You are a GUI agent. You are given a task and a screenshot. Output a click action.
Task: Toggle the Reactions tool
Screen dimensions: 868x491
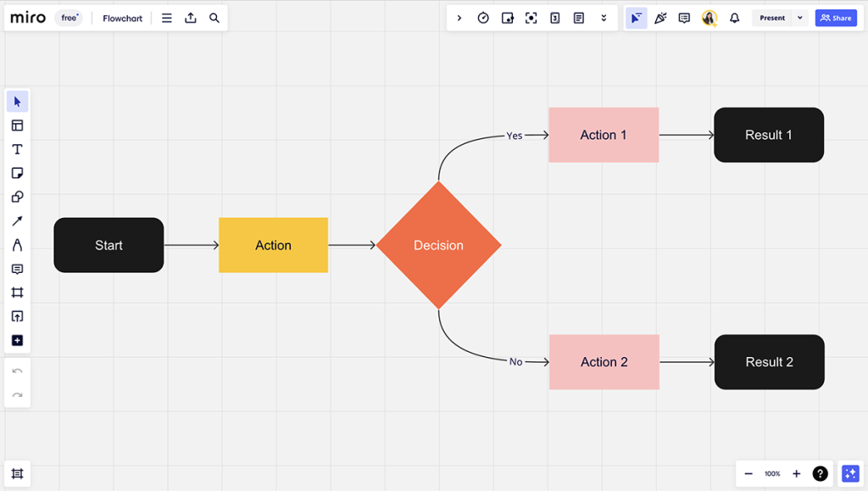(x=660, y=17)
